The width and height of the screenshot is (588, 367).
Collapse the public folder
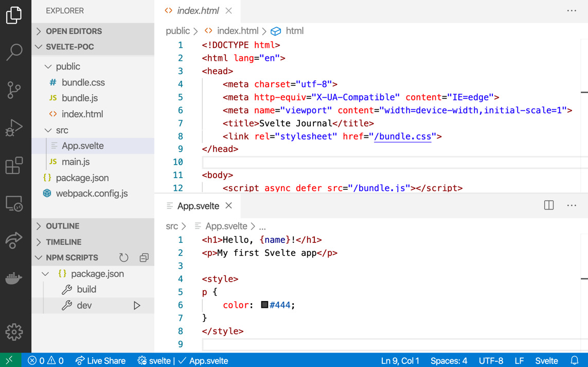coord(93,66)
